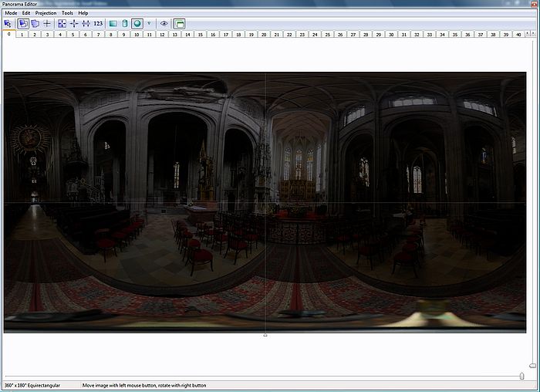Screen dimensions: 540x392
Task: Toggle the highlighted image drag mode button
Action: (22, 24)
